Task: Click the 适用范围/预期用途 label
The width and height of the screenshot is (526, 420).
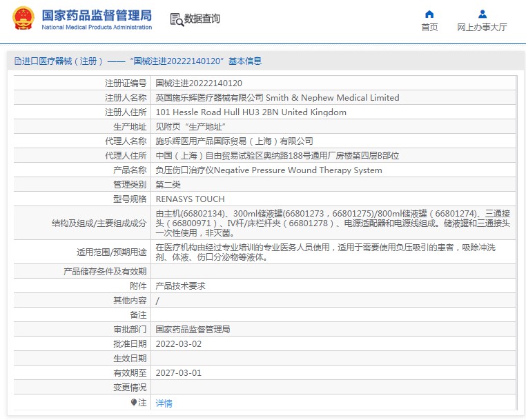Action: coord(112,252)
